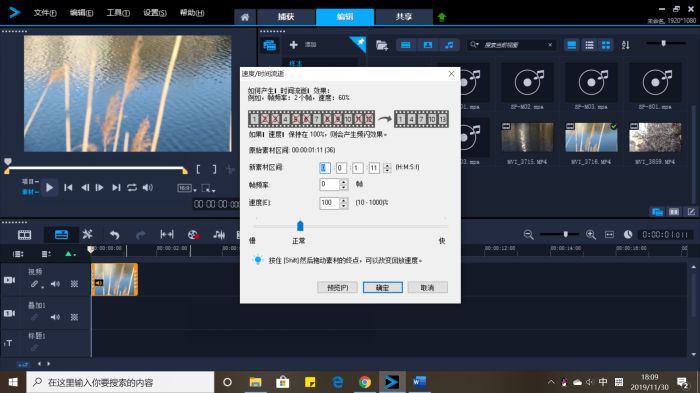This screenshot has width=700, height=393.
Task: Switch to the 共享 tab
Action: pyautogui.click(x=404, y=17)
